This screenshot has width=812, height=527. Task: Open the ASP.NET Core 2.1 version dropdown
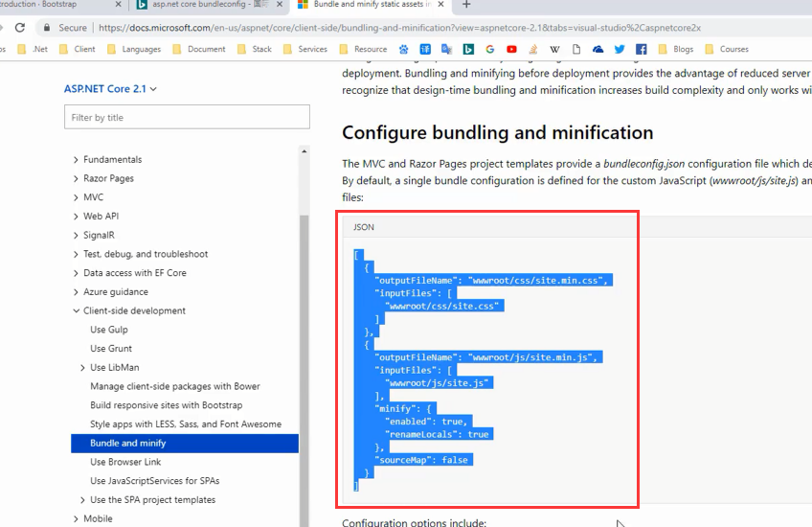(x=110, y=88)
